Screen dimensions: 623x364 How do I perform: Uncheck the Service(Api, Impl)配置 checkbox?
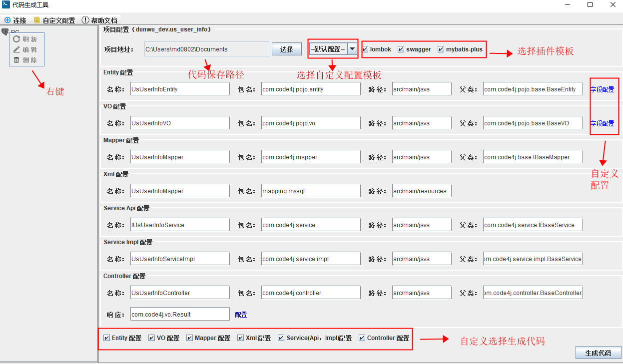(281, 338)
